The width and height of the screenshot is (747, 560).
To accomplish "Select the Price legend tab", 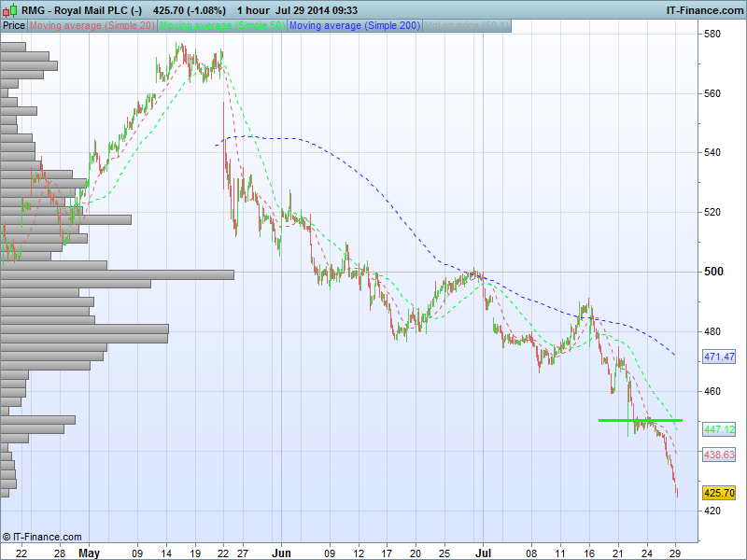I will point(14,25).
